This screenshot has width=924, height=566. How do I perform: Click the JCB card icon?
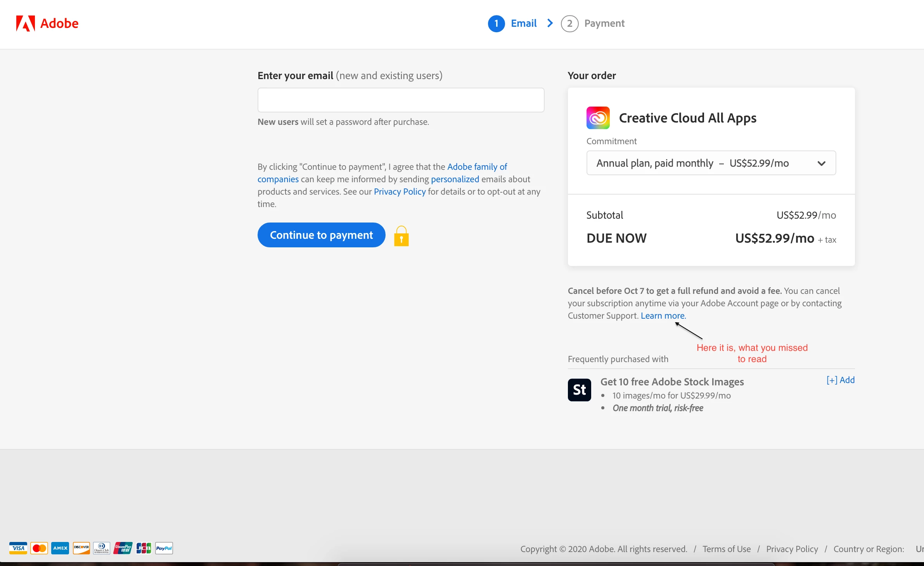coord(144,548)
